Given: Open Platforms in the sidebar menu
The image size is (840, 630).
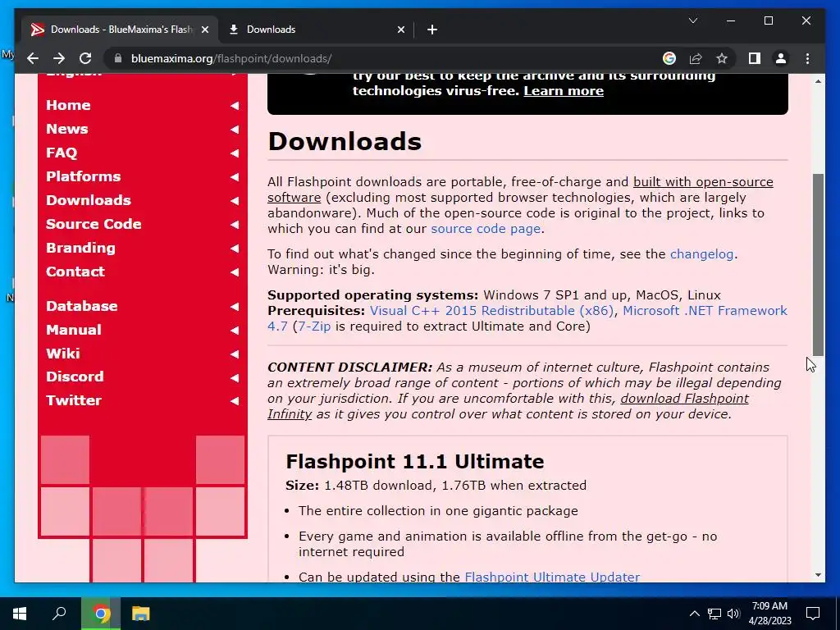Looking at the screenshot, I should point(83,176).
